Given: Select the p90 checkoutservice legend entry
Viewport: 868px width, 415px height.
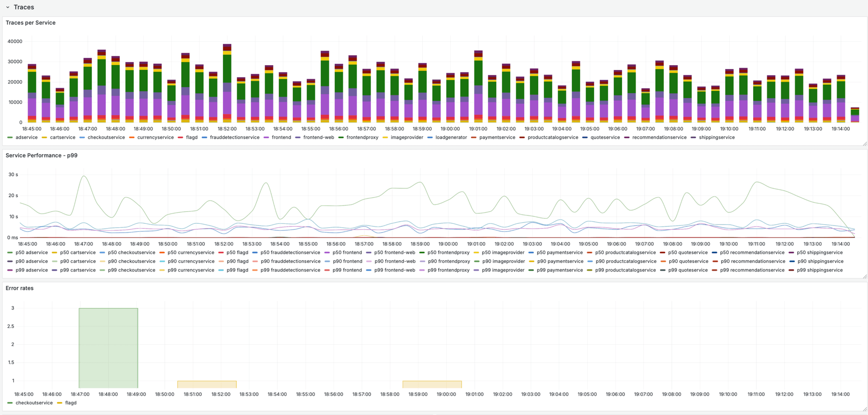Looking at the screenshot, I should click(132, 261).
